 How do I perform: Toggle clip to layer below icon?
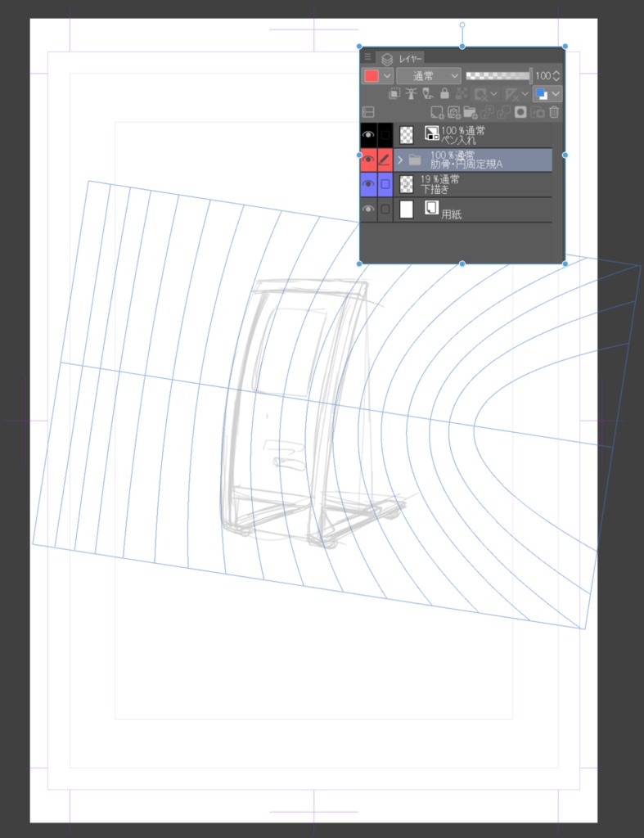coord(394,94)
